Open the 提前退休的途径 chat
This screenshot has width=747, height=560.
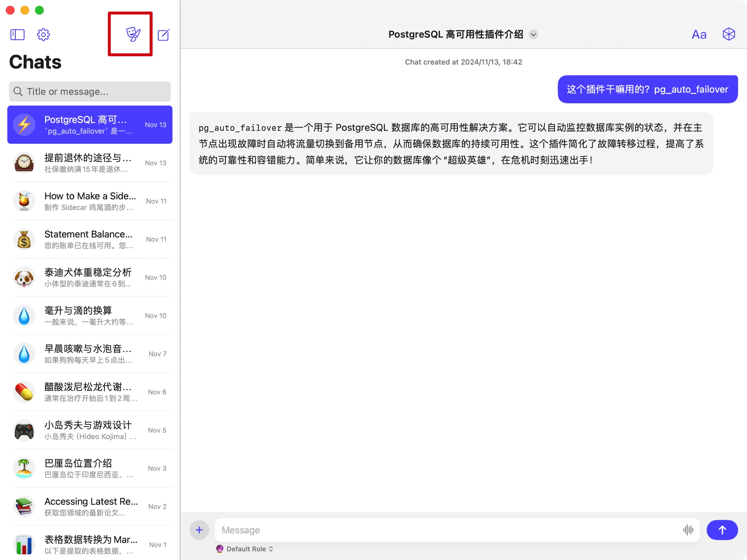[90, 163]
